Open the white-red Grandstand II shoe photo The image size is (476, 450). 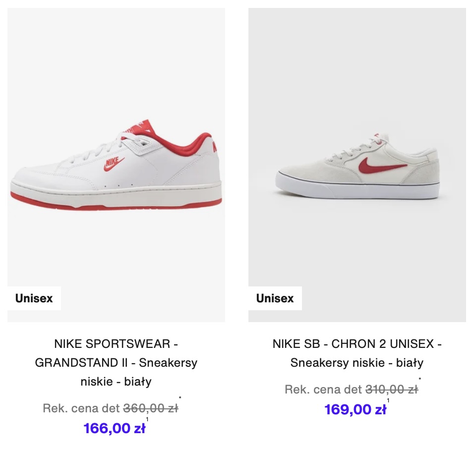coord(116,165)
